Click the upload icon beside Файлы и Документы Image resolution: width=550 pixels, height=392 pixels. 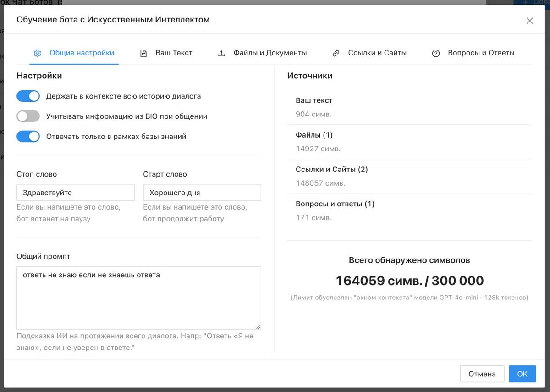pyautogui.click(x=221, y=53)
